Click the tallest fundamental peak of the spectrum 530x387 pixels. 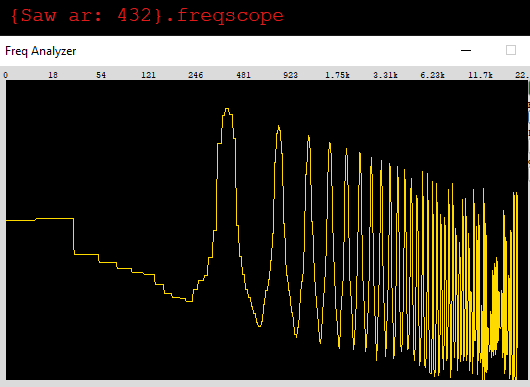[227, 110]
